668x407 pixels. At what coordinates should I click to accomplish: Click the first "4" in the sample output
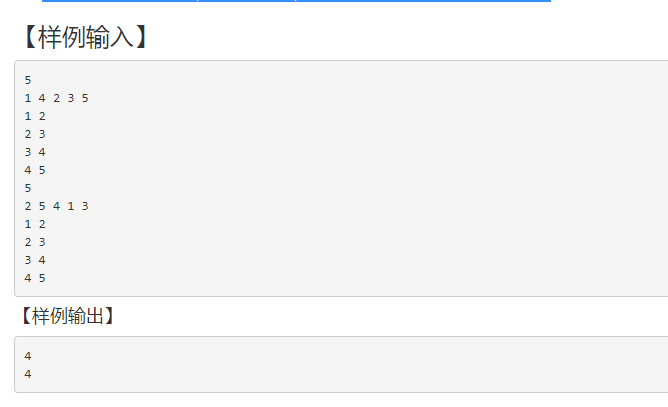click(x=28, y=356)
